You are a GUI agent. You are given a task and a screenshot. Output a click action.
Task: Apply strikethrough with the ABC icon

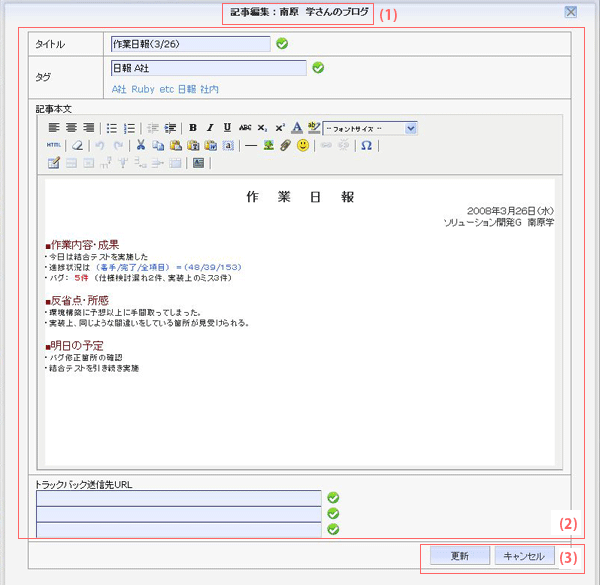tap(245, 128)
